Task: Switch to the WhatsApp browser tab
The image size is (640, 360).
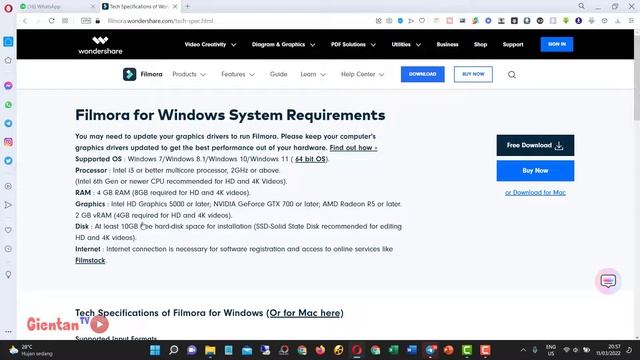Action: click(x=57, y=7)
